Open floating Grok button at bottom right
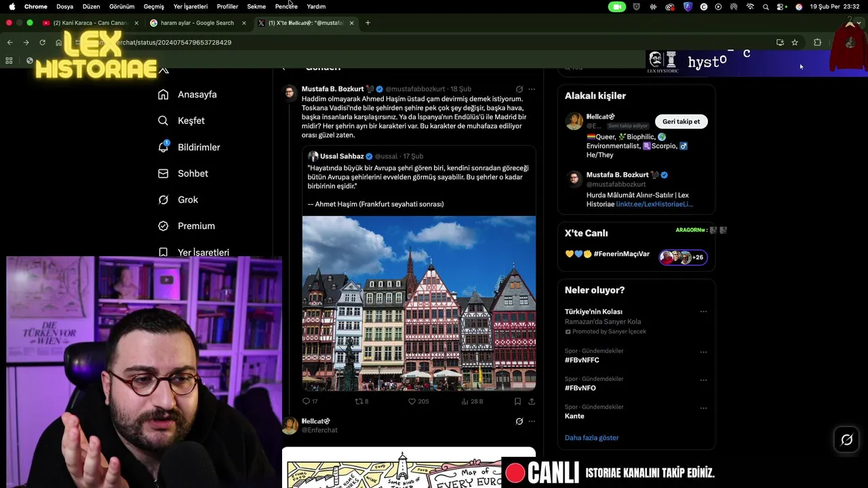This screenshot has height=488, width=868. 846,440
